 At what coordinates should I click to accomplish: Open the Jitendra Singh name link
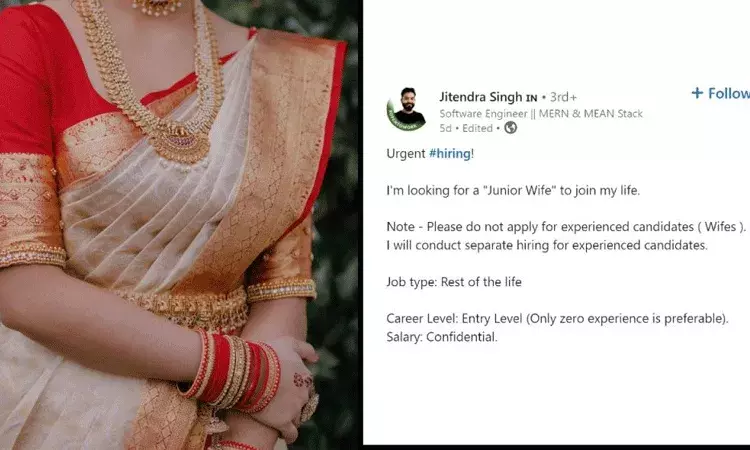[481, 97]
